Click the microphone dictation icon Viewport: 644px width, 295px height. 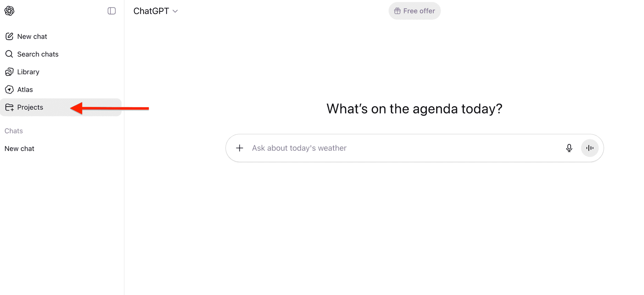(x=569, y=148)
